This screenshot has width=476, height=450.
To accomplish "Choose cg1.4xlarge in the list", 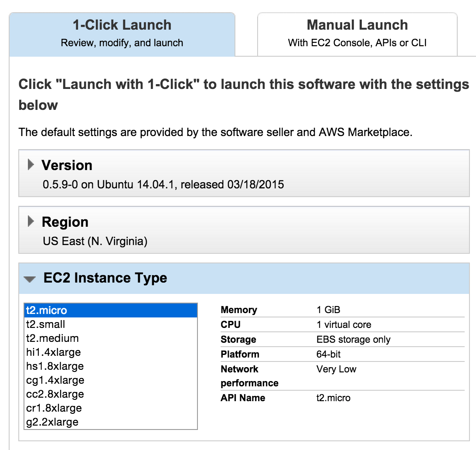I will click(x=111, y=380).
